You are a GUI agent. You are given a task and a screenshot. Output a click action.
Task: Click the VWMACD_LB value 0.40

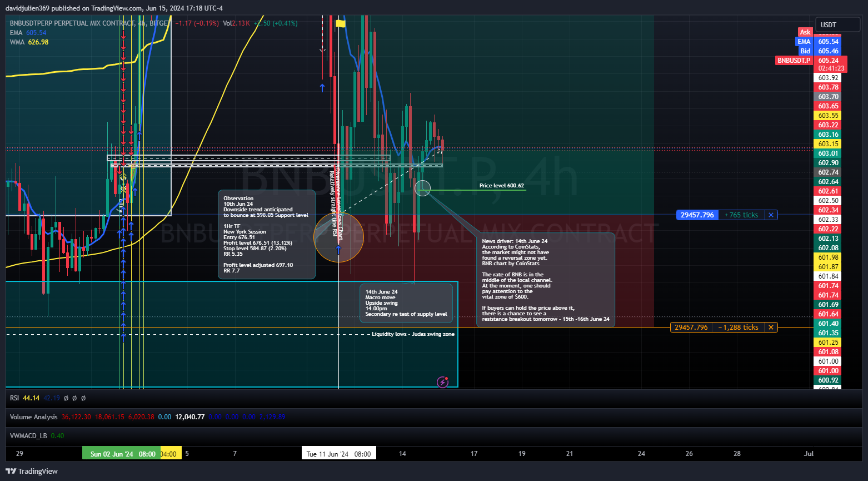tap(57, 436)
